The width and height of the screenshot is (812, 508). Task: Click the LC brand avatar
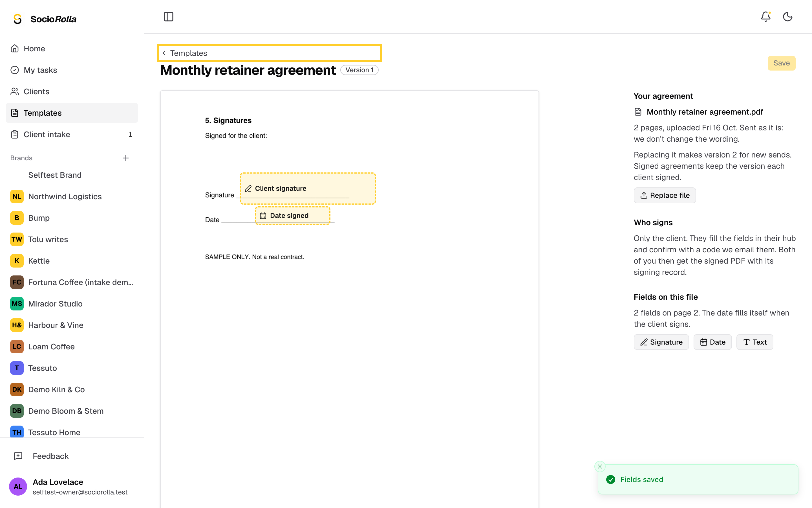17,347
